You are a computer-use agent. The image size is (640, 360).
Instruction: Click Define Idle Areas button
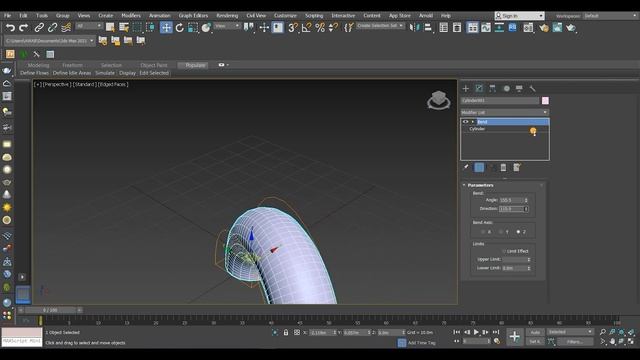point(72,73)
